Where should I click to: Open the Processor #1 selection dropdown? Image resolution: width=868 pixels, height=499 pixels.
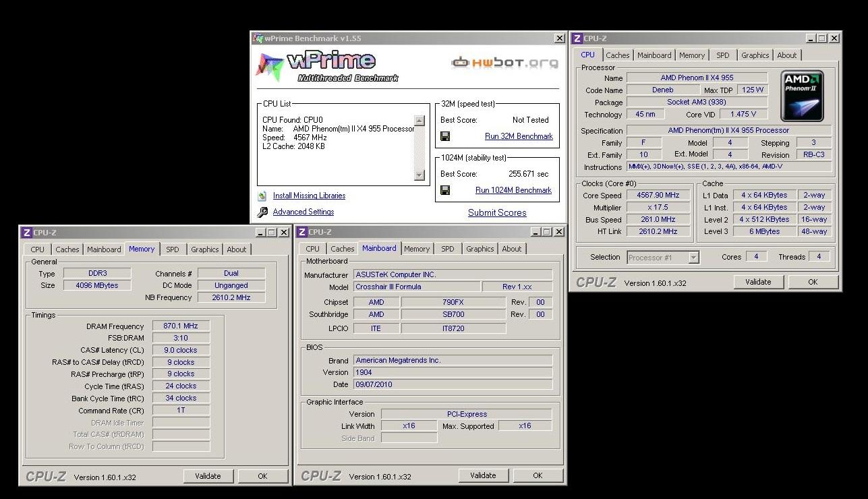point(693,257)
